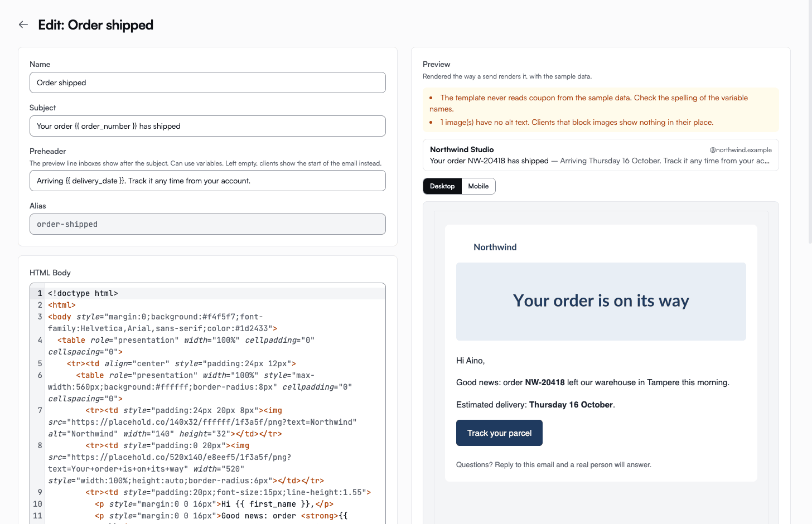
Task: Click the greeting text Hi Aino
Action: click(x=470, y=361)
